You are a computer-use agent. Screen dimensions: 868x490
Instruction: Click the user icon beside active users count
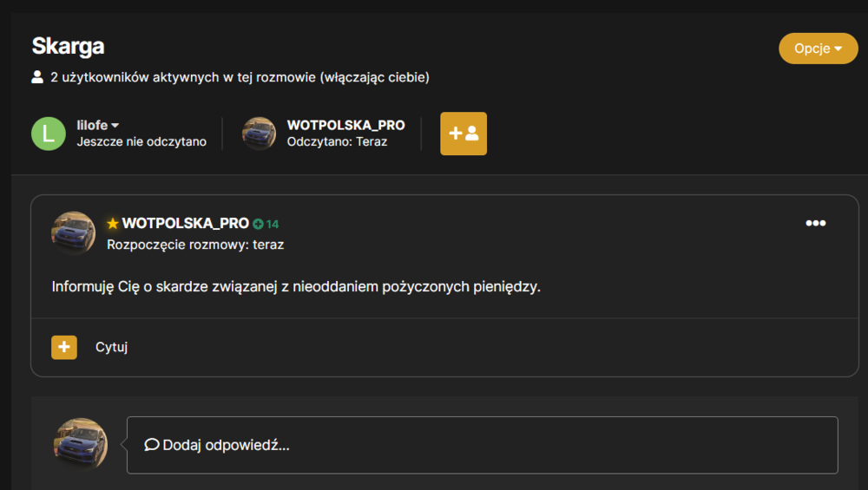37,77
